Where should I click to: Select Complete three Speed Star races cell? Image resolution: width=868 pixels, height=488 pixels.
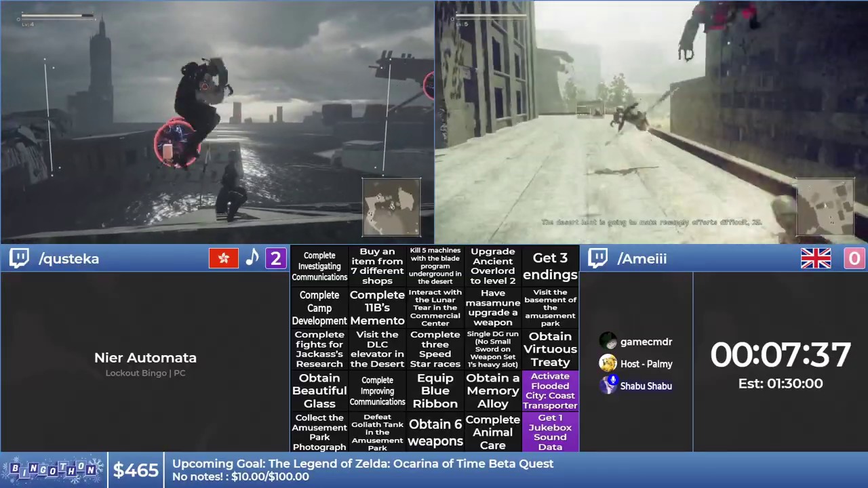[x=435, y=349]
